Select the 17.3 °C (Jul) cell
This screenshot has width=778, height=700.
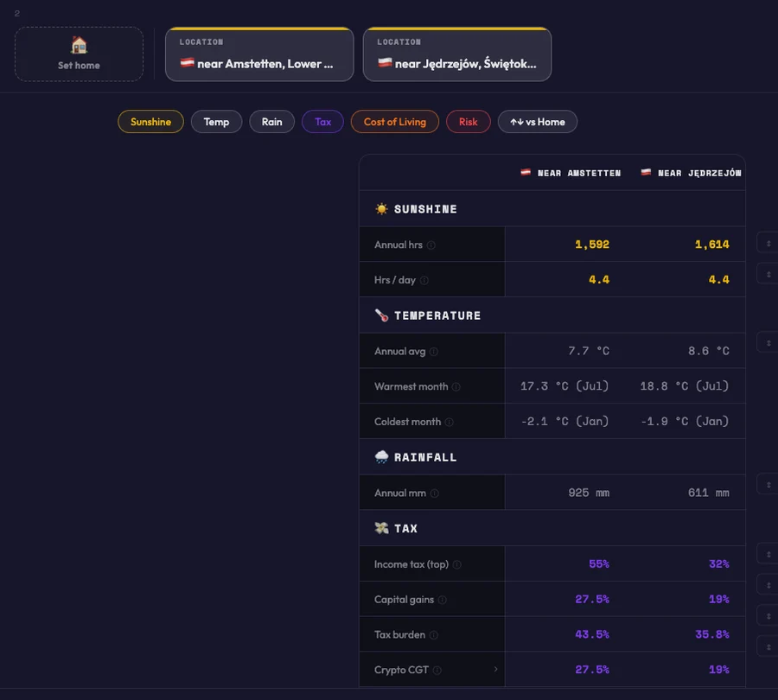564,386
